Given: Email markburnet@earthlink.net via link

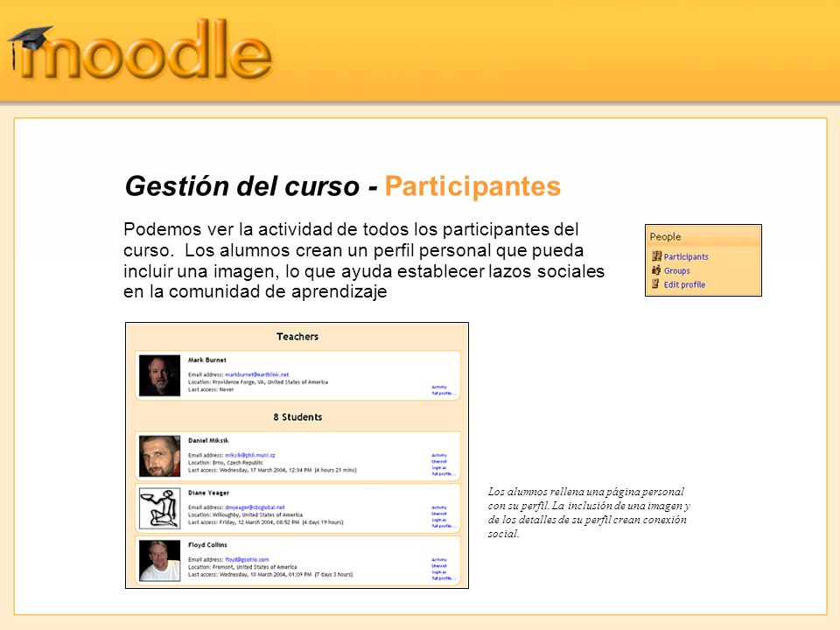Looking at the screenshot, I should click(x=256, y=374).
